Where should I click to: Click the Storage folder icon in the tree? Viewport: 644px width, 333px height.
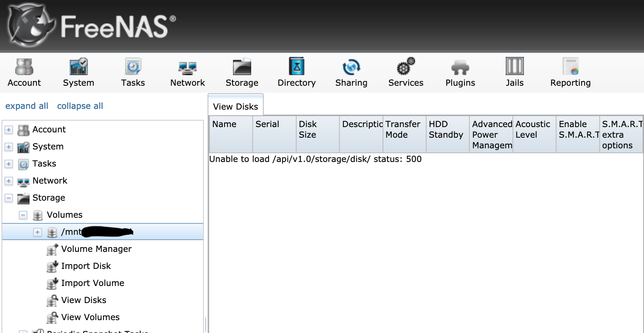pos(23,198)
